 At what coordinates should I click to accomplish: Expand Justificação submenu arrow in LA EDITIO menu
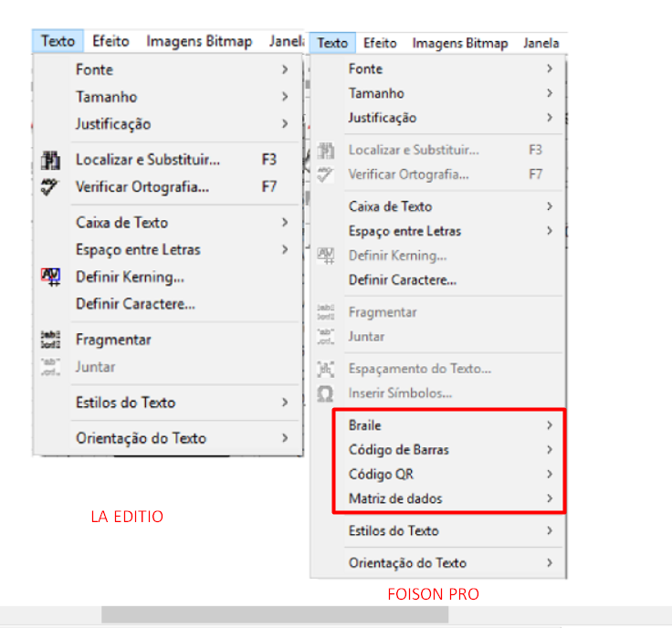click(285, 124)
